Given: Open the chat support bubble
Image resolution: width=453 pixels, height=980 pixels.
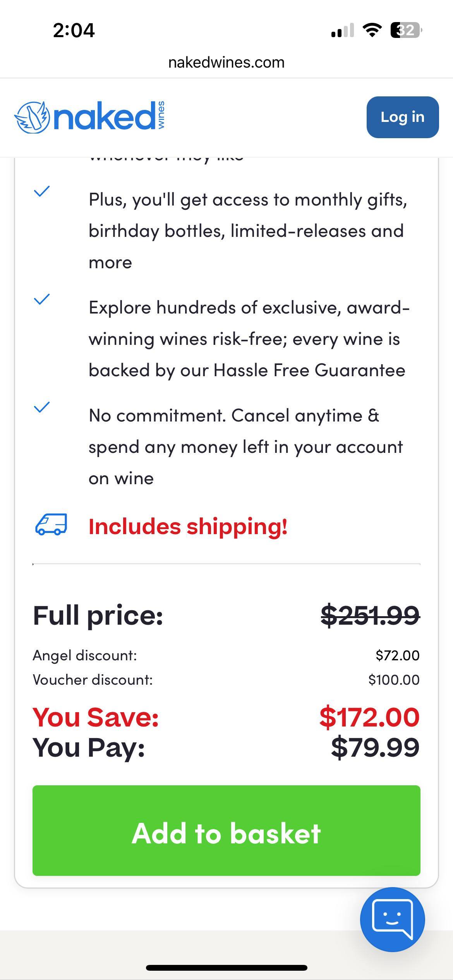Looking at the screenshot, I should (392, 919).
